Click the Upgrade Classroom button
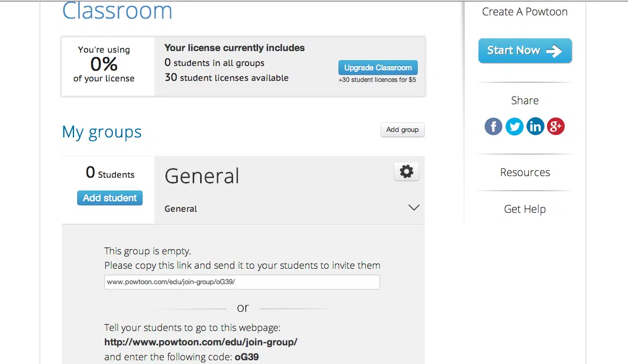Image resolution: width=628 pixels, height=364 pixels. (x=378, y=68)
